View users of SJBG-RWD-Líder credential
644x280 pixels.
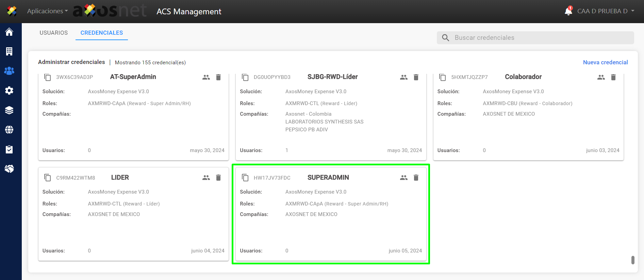[403, 77]
